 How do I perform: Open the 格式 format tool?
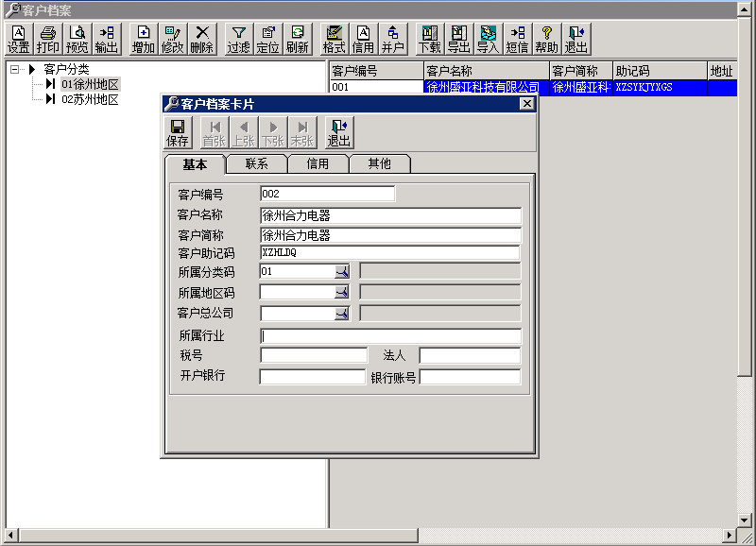(335, 39)
